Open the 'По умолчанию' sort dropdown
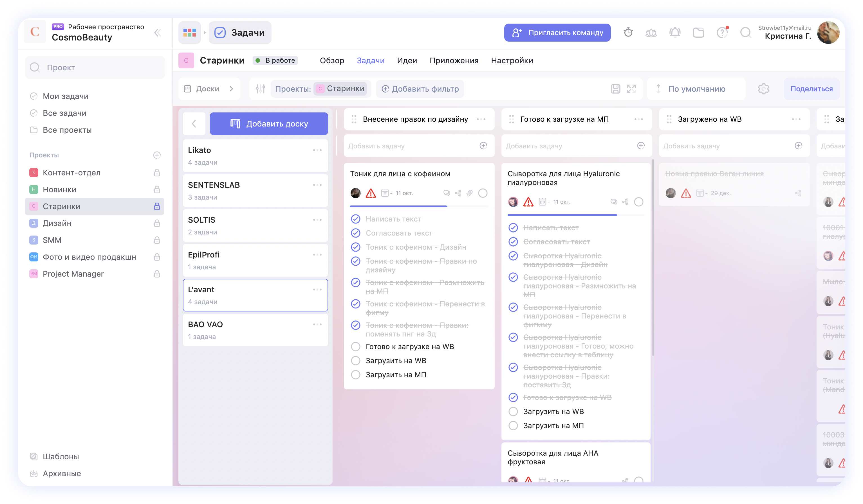This screenshot has height=504, width=863. coord(696,89)
